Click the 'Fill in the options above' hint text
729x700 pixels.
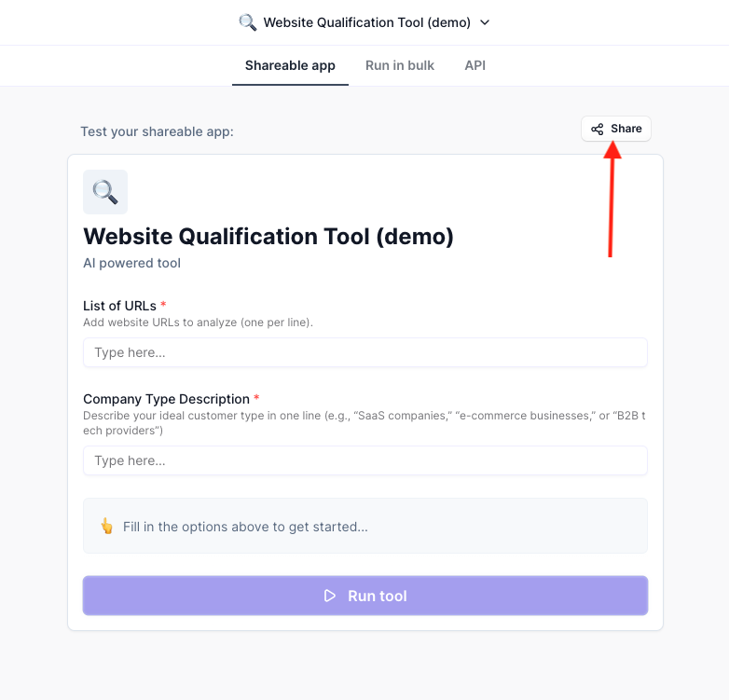245,527
